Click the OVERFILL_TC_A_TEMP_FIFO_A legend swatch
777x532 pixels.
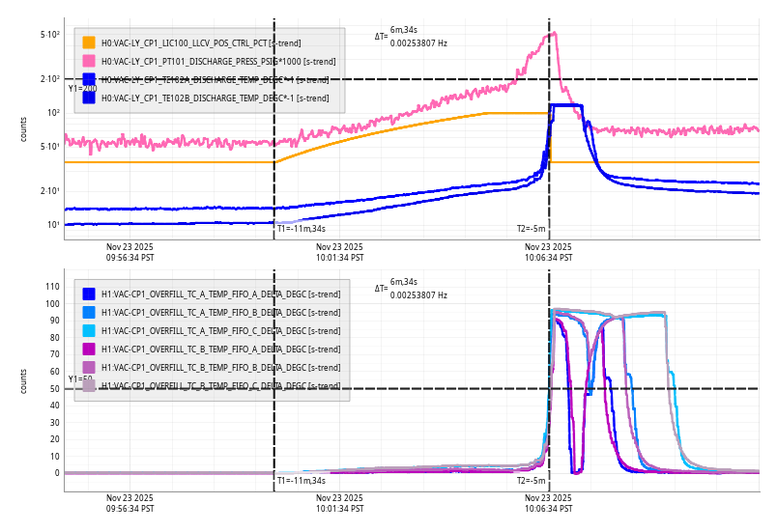(x=89, y=294)
